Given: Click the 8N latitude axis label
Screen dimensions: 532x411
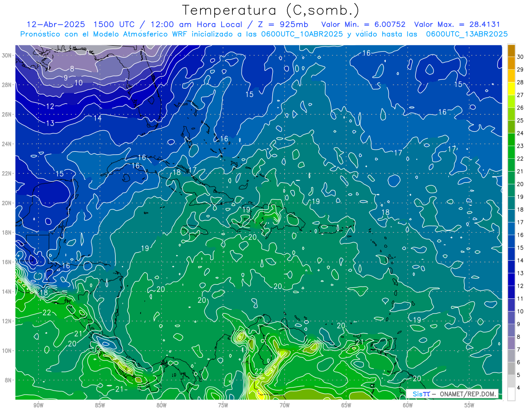Looking at the screenshot, I should pyautogui.click(x=8, y=380).
